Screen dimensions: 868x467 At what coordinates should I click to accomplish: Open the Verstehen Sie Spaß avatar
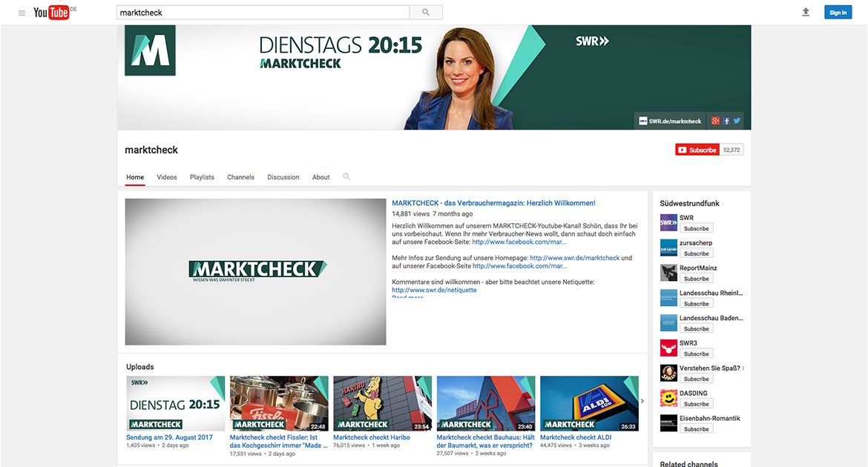[668, 373]
